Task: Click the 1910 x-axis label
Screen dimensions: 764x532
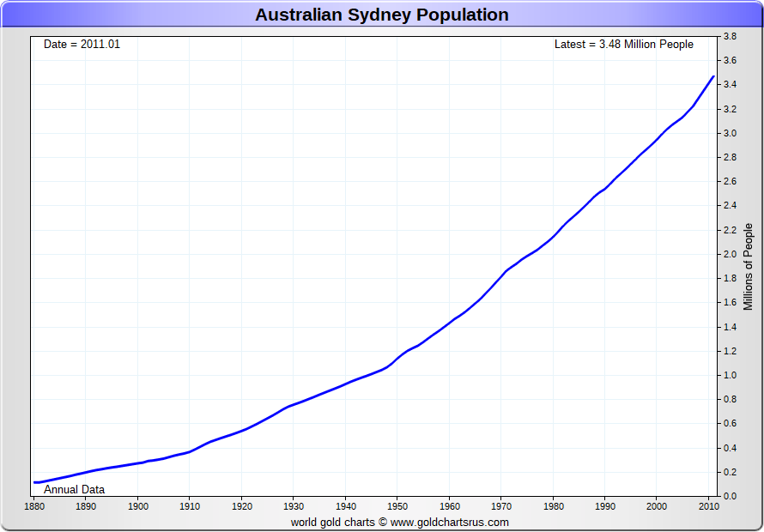Action: [x=190, y=505]
